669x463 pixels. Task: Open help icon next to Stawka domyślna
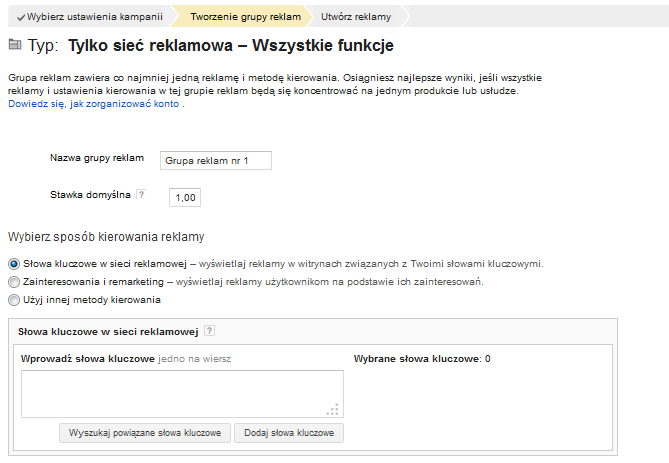click(x=140, y=195)
